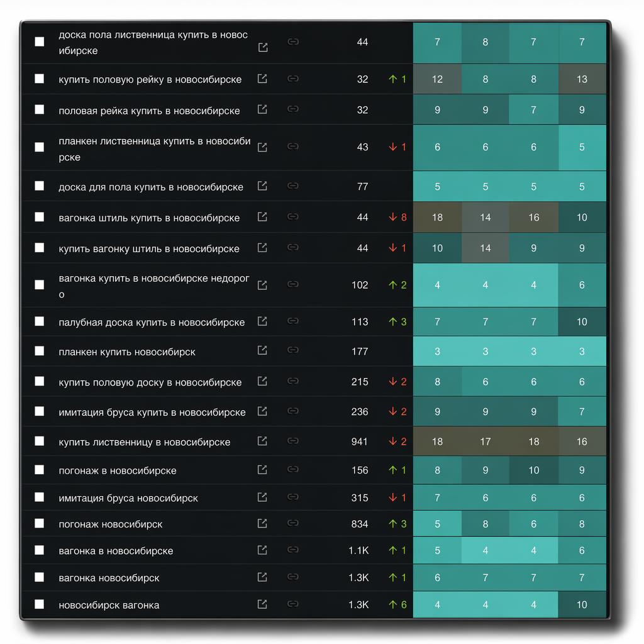
Task: Click volume value 941 for 'купить лиственницу'
Action: click(x=359, y=441)
